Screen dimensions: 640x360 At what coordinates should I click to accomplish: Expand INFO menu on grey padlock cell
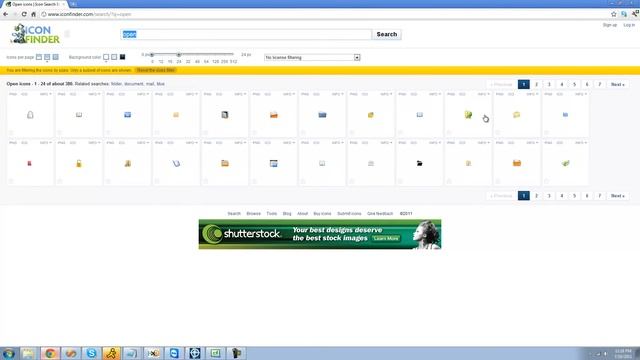[x=46, y=94]
